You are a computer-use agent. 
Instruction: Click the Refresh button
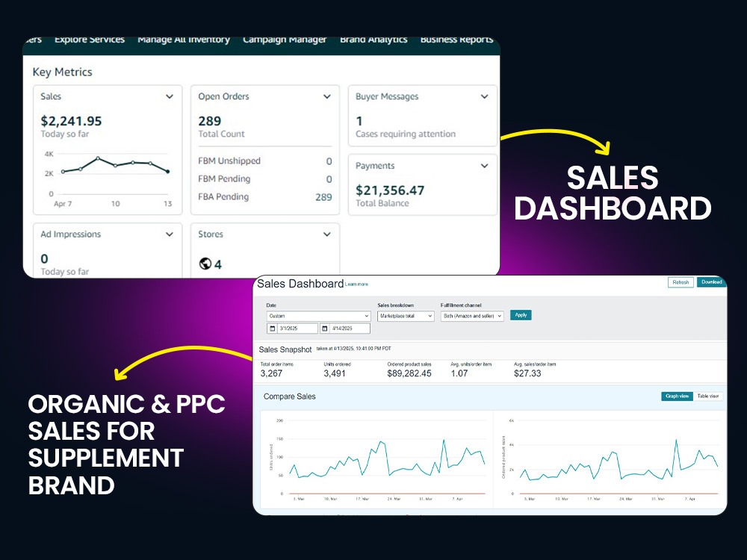[x=681, y=282]
